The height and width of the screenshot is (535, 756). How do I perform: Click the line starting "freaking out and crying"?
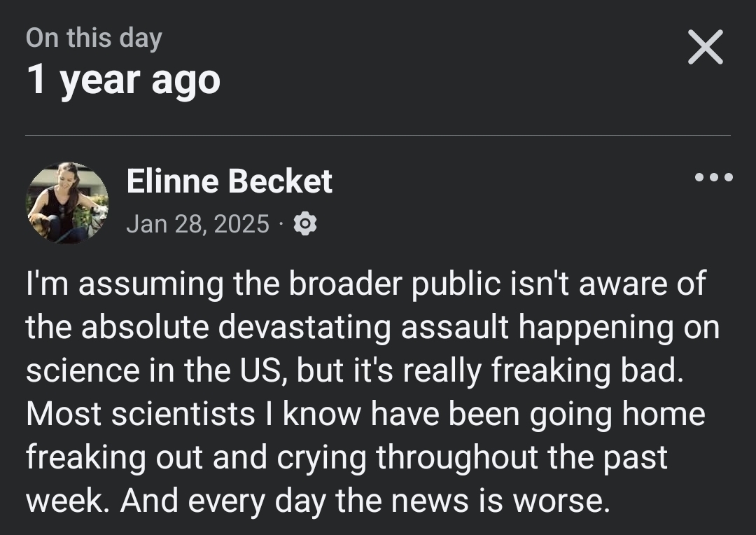pos(346,457)
